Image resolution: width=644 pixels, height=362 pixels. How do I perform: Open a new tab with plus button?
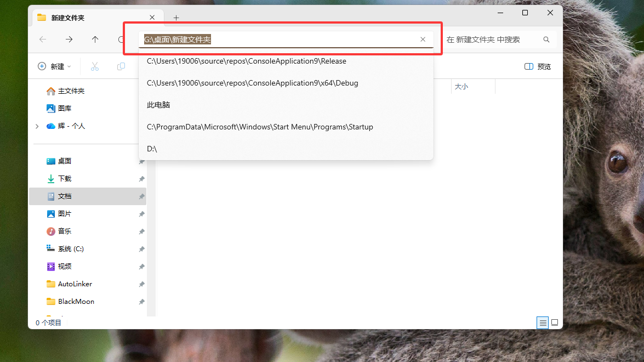(x=176, y=18)
